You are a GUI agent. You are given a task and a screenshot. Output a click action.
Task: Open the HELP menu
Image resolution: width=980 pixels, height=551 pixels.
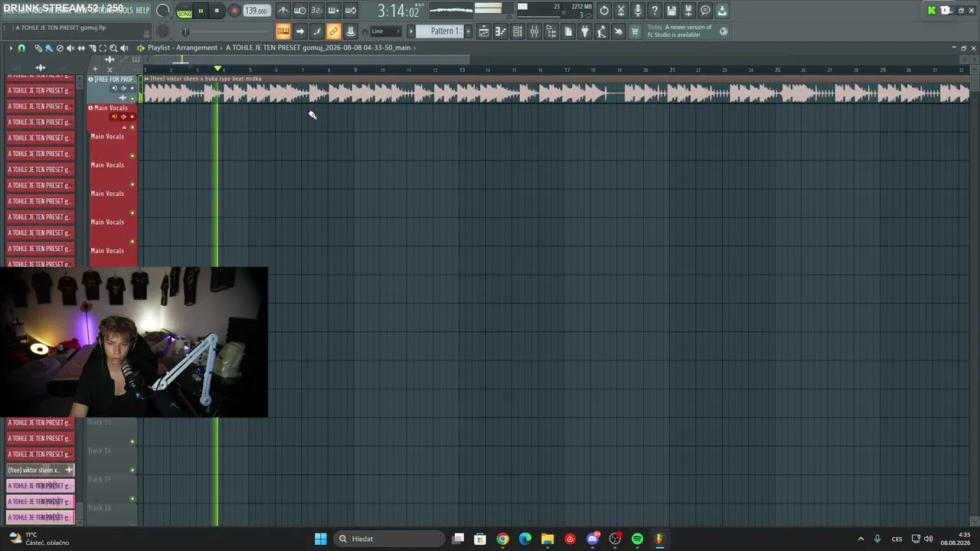[x=142, y=10]
